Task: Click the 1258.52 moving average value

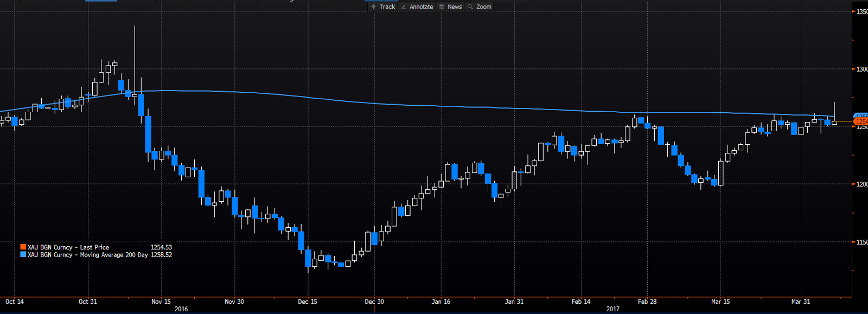Action: pyautogui.click(x=161, y=255)
